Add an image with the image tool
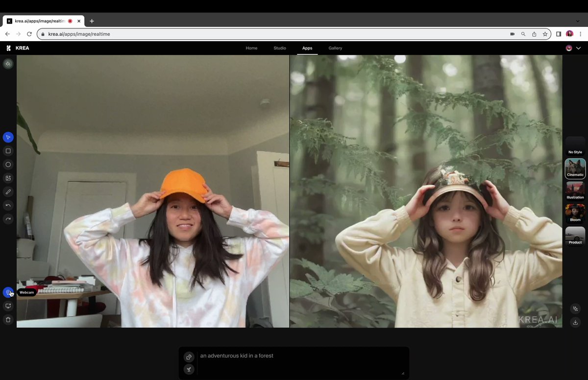 pyautogui.click(x=8, y=178)
